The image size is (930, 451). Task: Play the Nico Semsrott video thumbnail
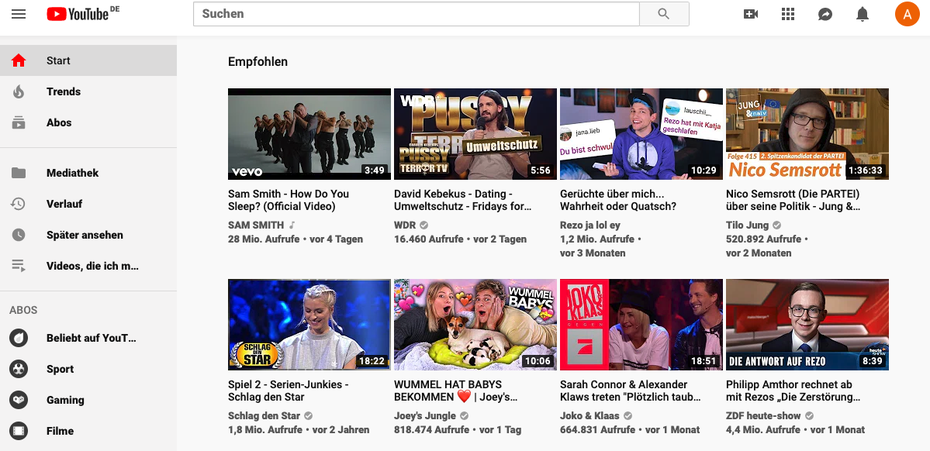(808, 134)
